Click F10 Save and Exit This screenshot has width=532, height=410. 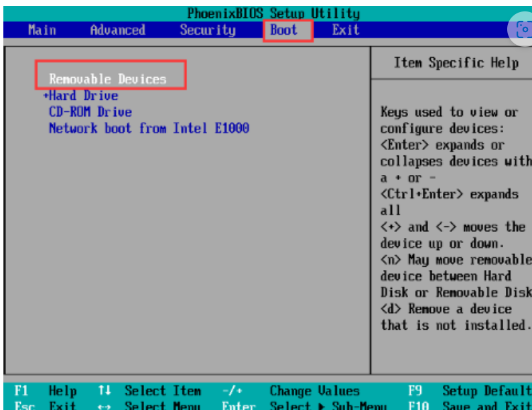469,406
